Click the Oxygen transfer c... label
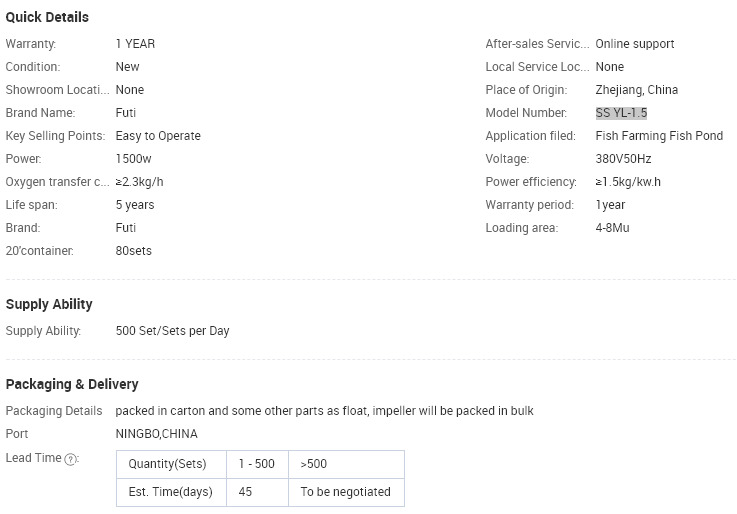The width and height of the screenshot is (737, 514). [x=57, y=182]
